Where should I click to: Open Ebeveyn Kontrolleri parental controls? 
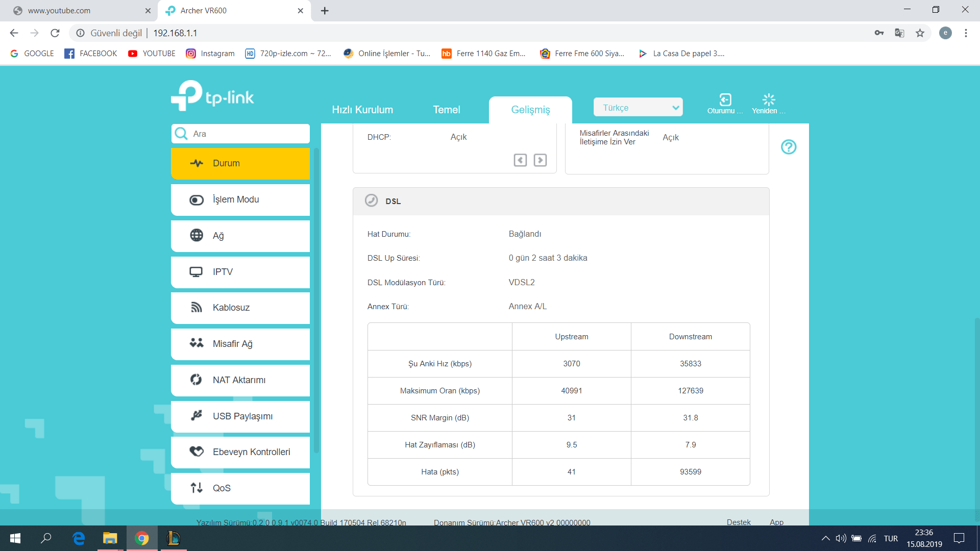click(240, 452)
